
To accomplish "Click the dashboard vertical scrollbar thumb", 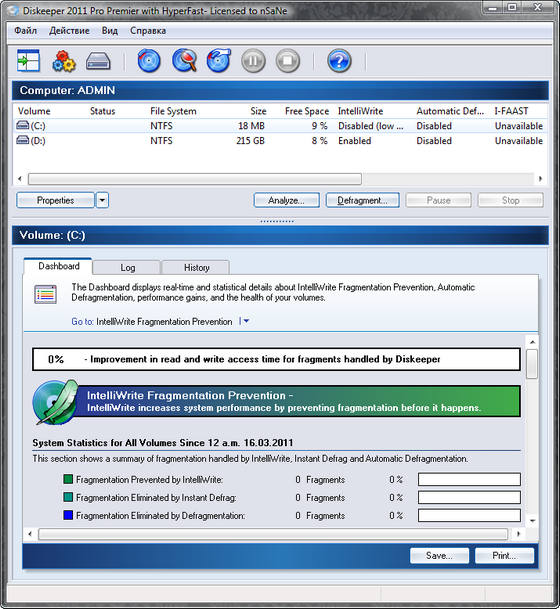I will pos(532,364).
